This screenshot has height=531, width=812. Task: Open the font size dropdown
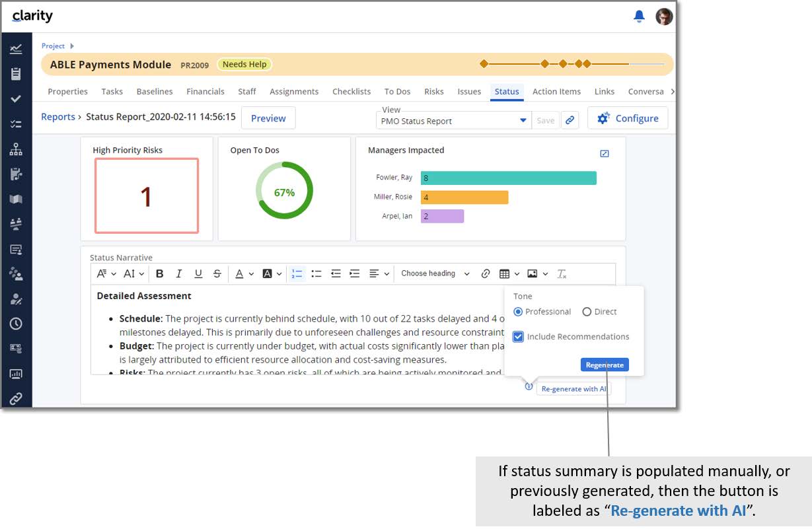tap(133, 273)
